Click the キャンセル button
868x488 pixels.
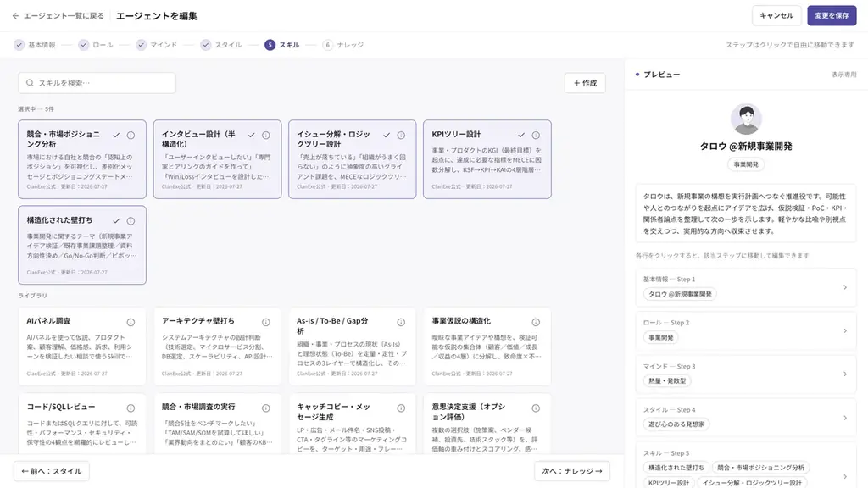[776, 15]
